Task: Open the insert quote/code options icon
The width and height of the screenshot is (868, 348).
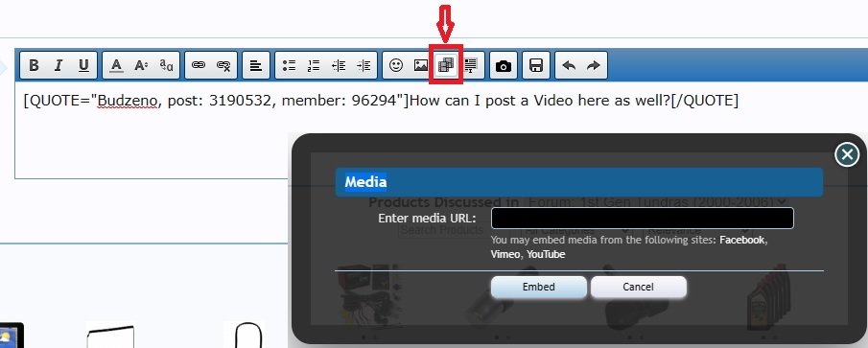Action: [471, 66]
